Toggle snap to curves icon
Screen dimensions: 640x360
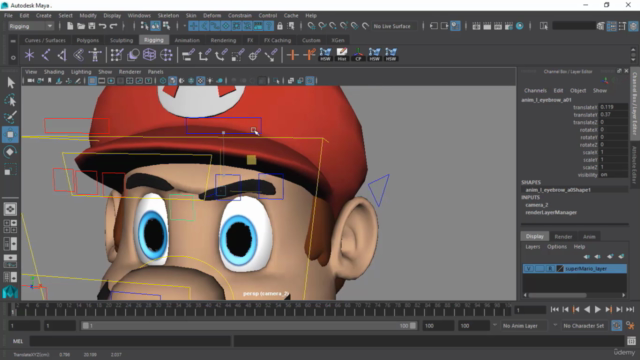pyautogui.click(x=322, y=26)
